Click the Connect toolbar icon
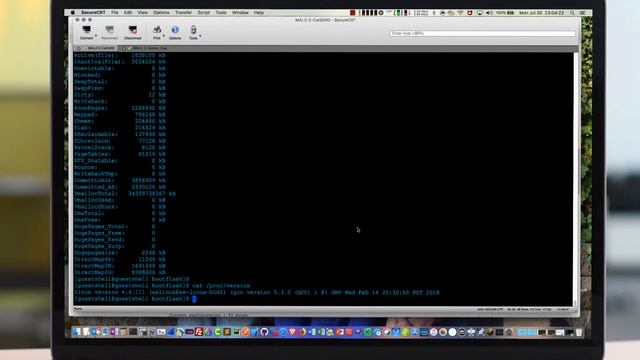This screenshot has height=360, width=640. click(87, 32)
